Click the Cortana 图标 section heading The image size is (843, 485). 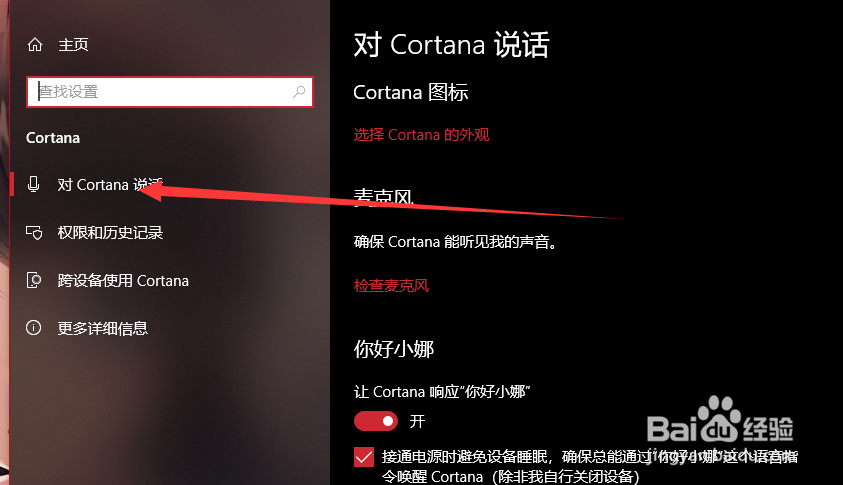411,92
